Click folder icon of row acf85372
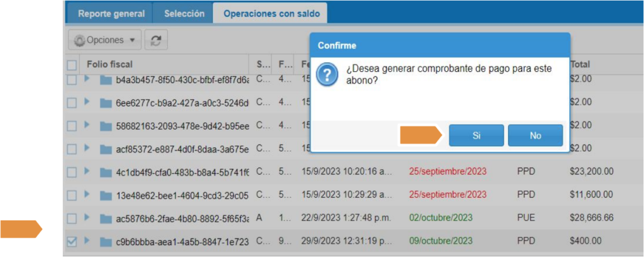644x257 pixels. [x=105, y=149]
